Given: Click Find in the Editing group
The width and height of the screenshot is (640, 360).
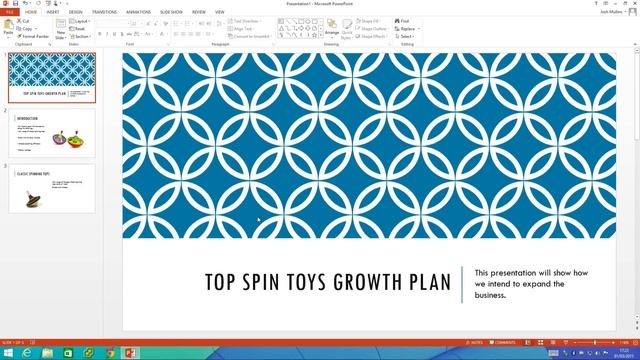Looking at the screenshot, I should 402,21.
